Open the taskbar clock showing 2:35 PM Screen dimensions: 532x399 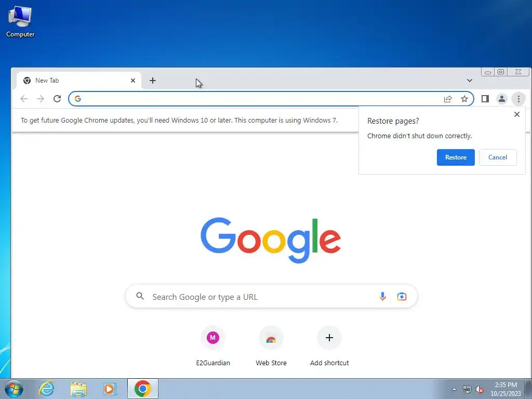point(506,389)
